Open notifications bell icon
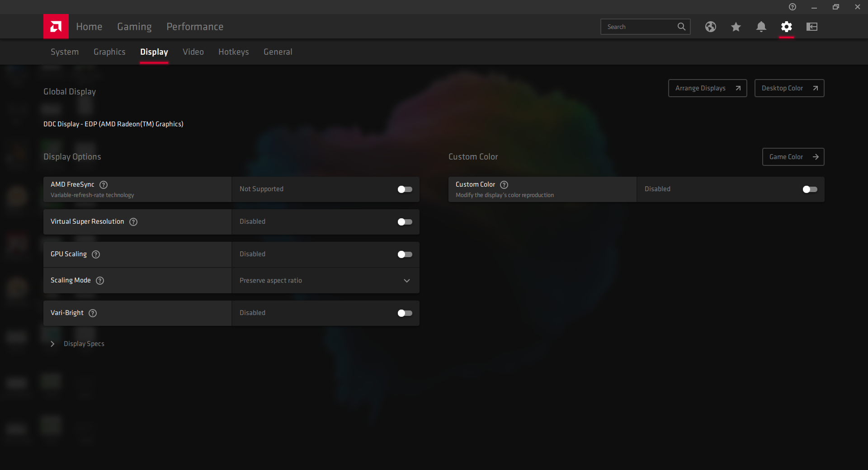The image size is (868, 470). pyautogui.click(x=761, y=27)
